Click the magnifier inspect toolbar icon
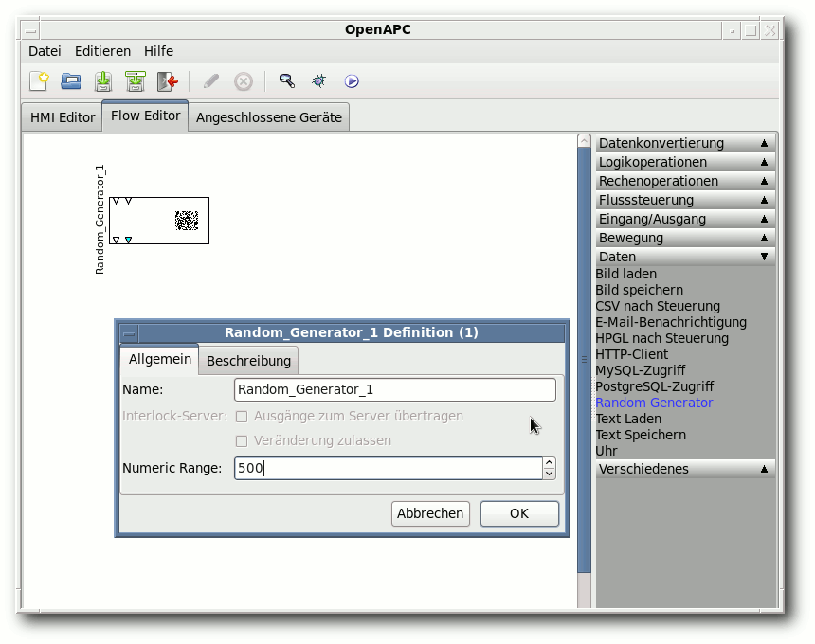 [x=286, y=81]
